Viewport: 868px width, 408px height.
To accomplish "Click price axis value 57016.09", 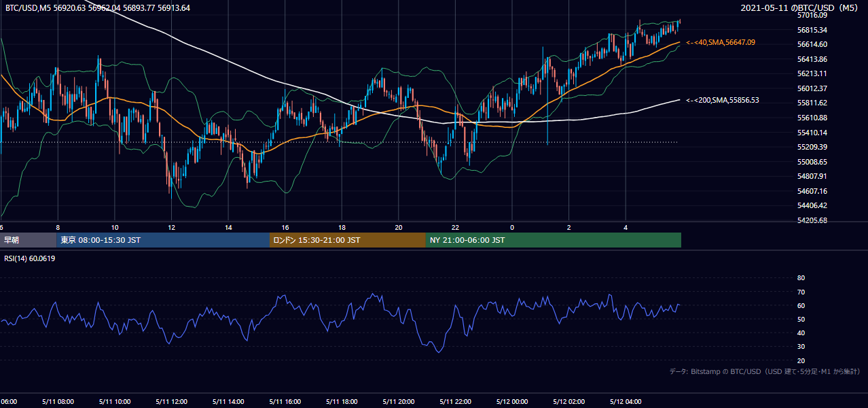I will [x=812, y=15].
